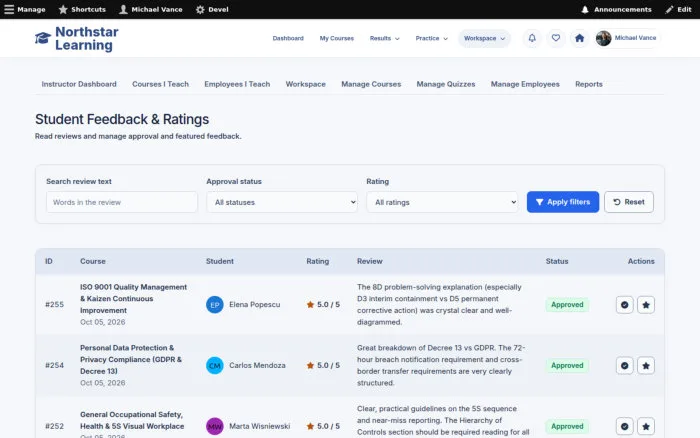Open Announcements bell in admin toolbar
This screenshot has width=700, height=438.
(617, 9)
